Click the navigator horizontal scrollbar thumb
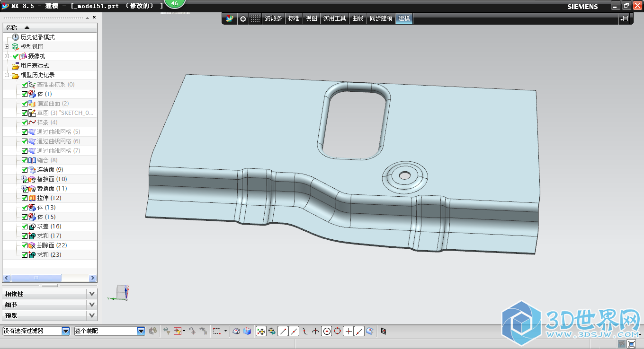The height and width of the screenshot is (349, 644). tap(36, 278)
